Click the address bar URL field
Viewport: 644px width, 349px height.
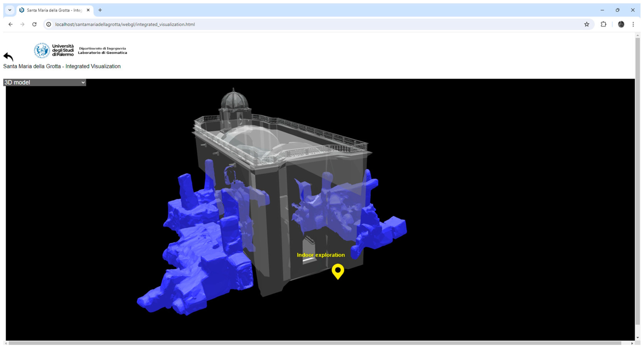point(300,24)
